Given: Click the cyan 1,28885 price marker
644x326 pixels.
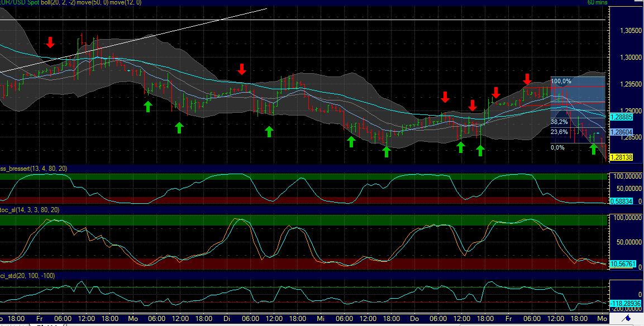Looking at the screenshot, I should coord(621,118).
